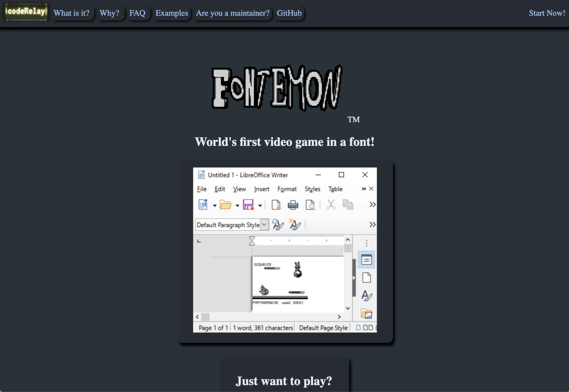This screenshot has height=392, width=569.
Task: Expand the standard toolbar overflow chevron
Action: point(372,205)
